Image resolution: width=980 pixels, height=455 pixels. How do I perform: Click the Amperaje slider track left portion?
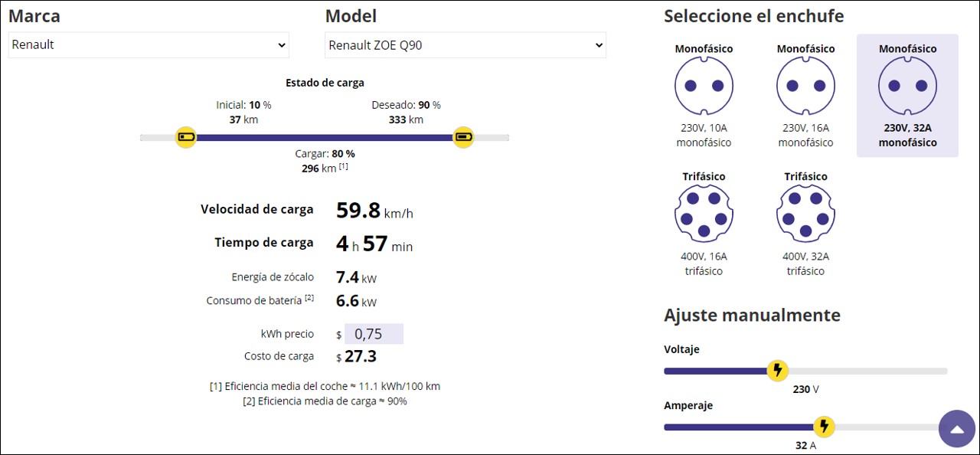[712, 427]
